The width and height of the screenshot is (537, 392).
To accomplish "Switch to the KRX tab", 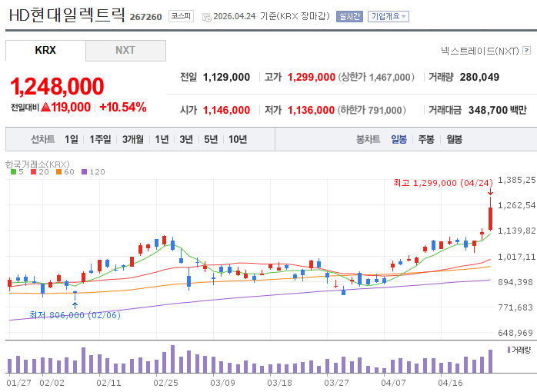I will click(45, 50).
